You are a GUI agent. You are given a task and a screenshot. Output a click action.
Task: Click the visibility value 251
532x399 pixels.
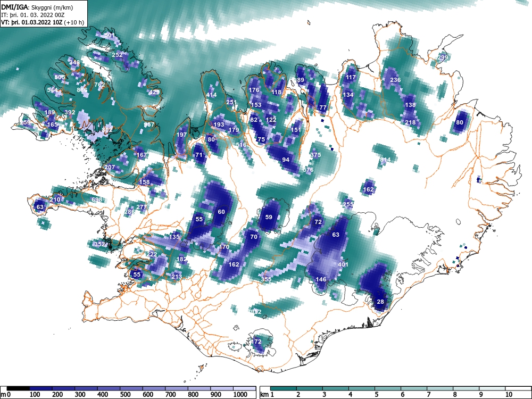231,102
